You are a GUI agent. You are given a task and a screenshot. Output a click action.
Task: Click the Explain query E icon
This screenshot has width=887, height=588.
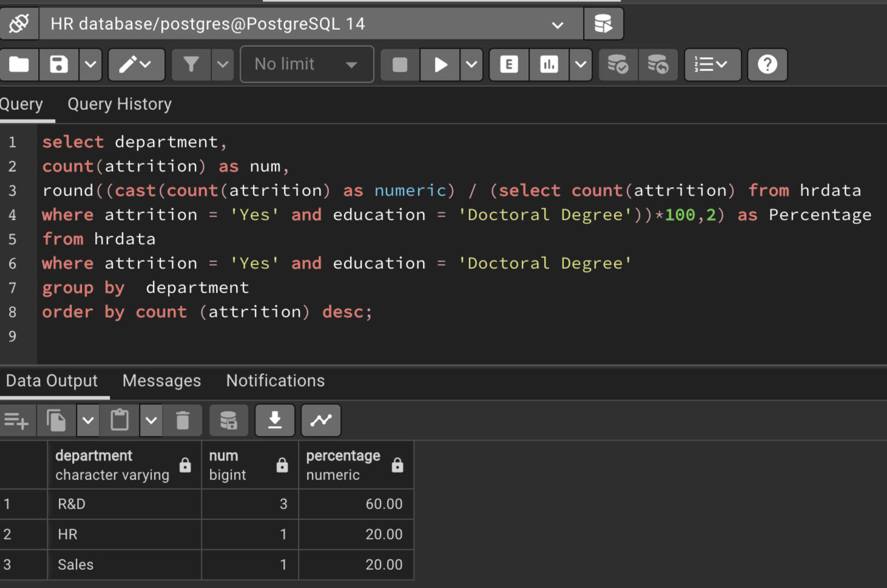(x=509, y=64)
